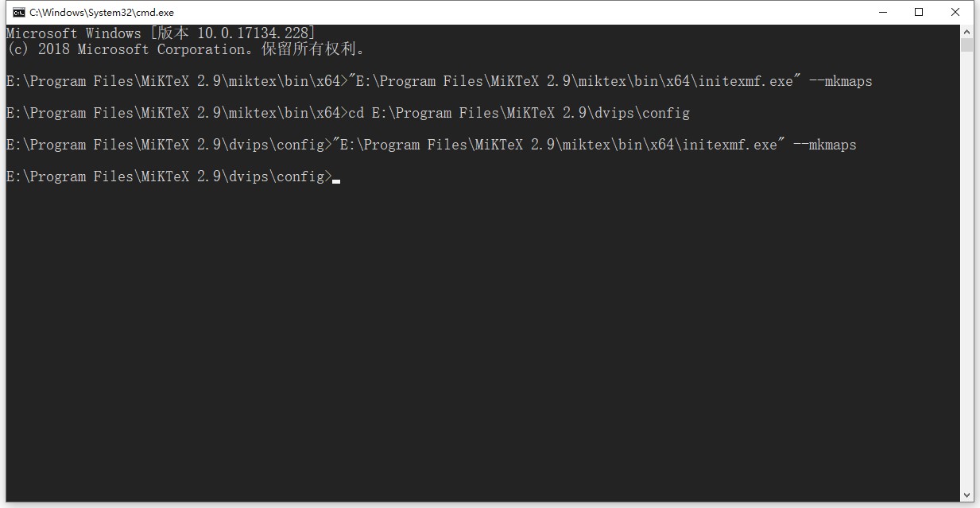Click the C:\Windows\System32\cmd.exe title text
This screenshot has height=508, width=980.
[102, 13]
